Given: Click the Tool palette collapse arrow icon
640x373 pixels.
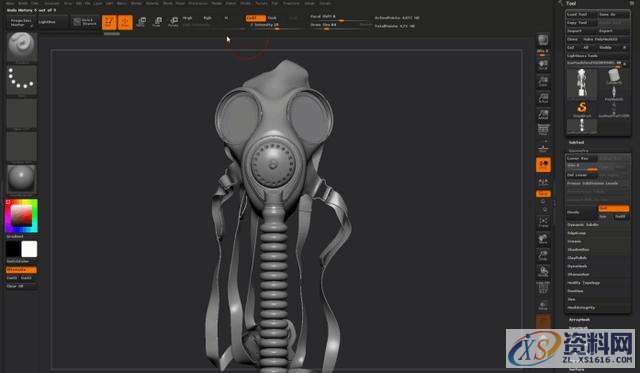Looking at the screenshot, I should click(x=560, y=3).
